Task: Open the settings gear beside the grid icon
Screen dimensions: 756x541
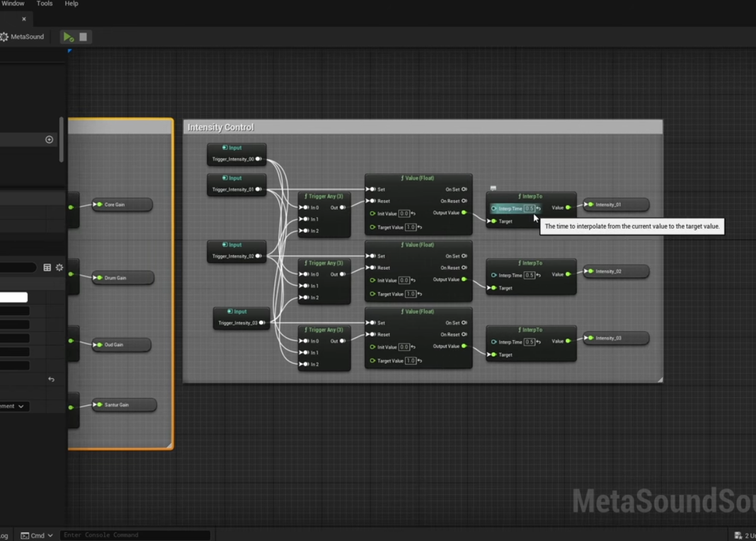Action: tap(59, 267)
